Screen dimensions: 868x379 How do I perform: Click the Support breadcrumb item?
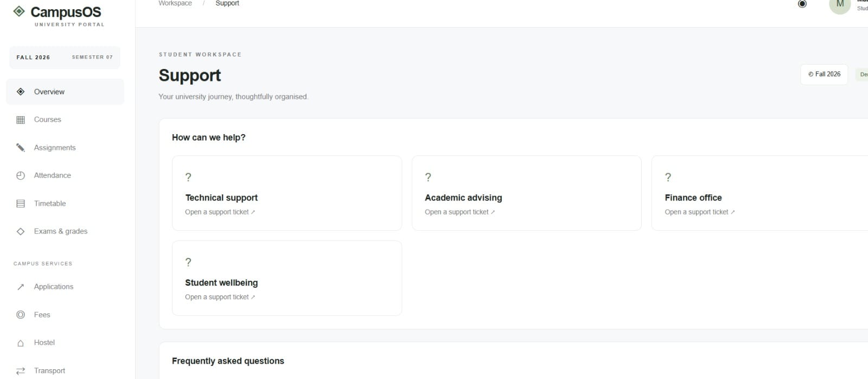coord(227,3)
